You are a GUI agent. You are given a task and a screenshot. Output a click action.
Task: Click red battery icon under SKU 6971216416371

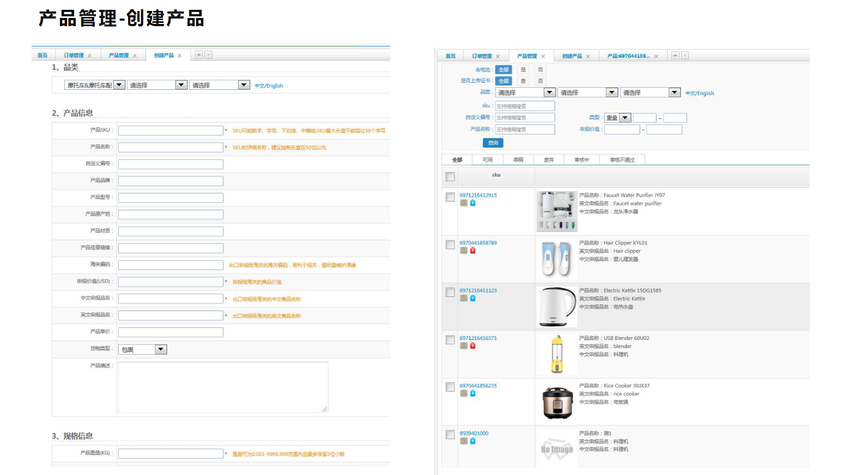click(x=472, y=345)
